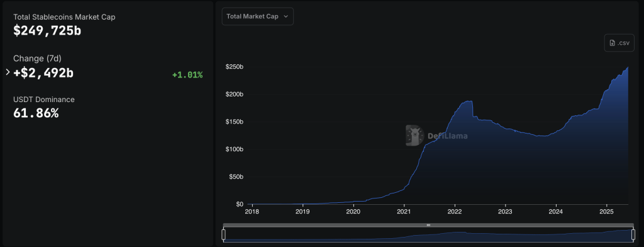
Task: Click the 2021 x-axis label
Action: (x=404, y=212)
